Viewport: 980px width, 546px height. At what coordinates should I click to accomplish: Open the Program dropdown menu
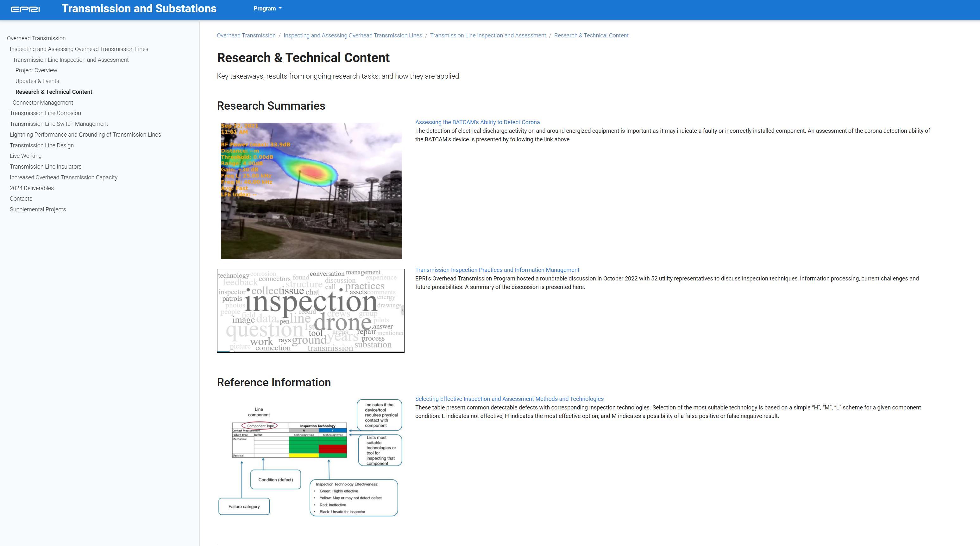267,8
